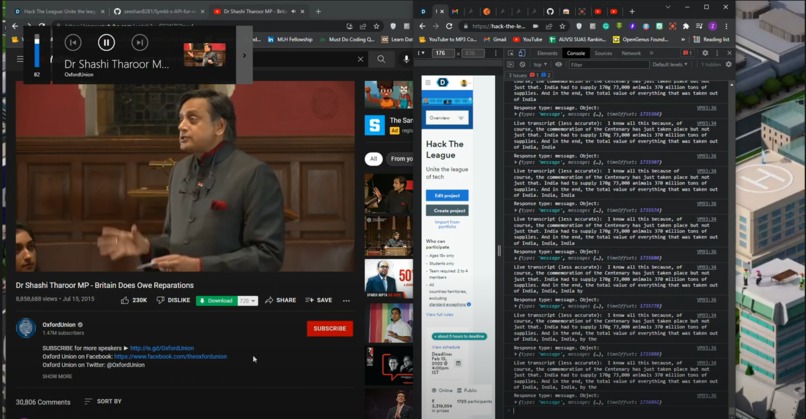Edit the device width 176 field

(x=444, y=53)
